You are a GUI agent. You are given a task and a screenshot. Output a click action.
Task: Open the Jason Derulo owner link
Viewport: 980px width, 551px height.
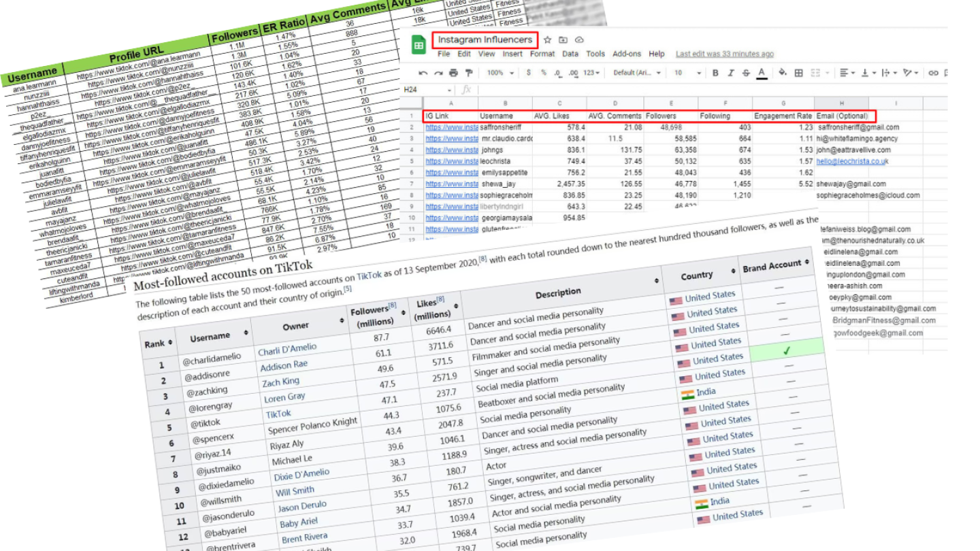[x=302, y=507]
